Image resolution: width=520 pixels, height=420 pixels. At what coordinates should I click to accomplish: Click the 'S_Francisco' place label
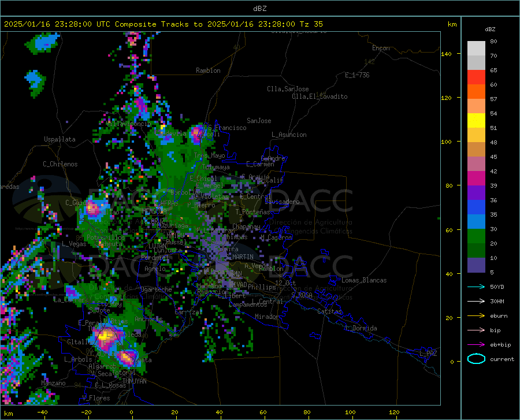click(x=227, y=128)
